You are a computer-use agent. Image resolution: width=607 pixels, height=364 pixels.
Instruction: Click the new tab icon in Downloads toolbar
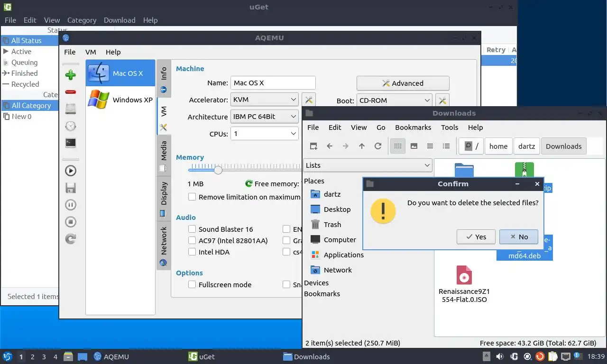pos(313,146)
